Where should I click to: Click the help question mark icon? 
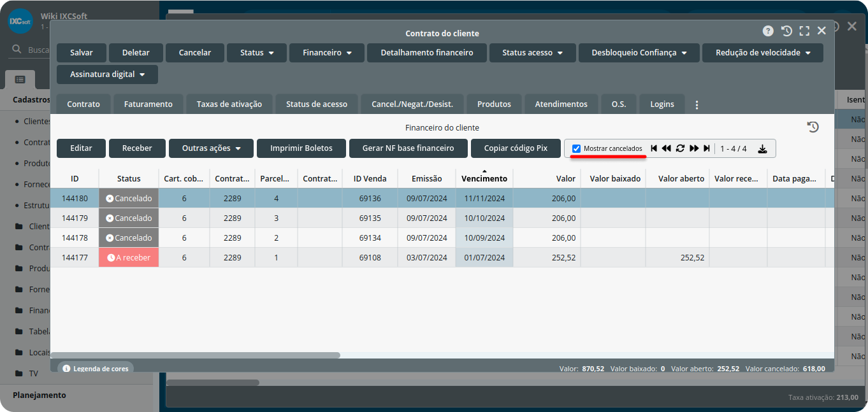[x=768, y=31]
